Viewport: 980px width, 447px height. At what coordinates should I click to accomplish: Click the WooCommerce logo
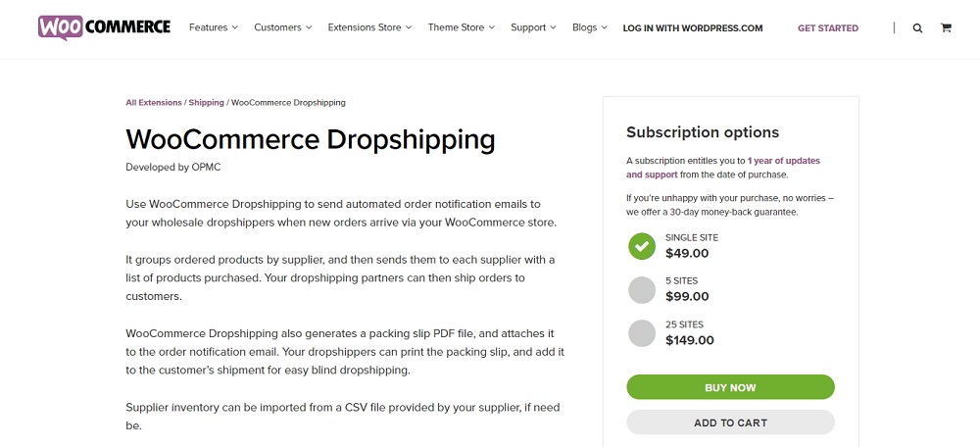click(104, 27)
